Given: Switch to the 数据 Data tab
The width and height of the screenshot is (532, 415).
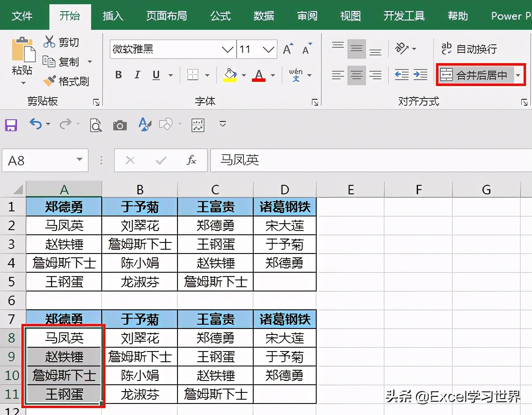Looking at the screenshot, I should [264, 16].
